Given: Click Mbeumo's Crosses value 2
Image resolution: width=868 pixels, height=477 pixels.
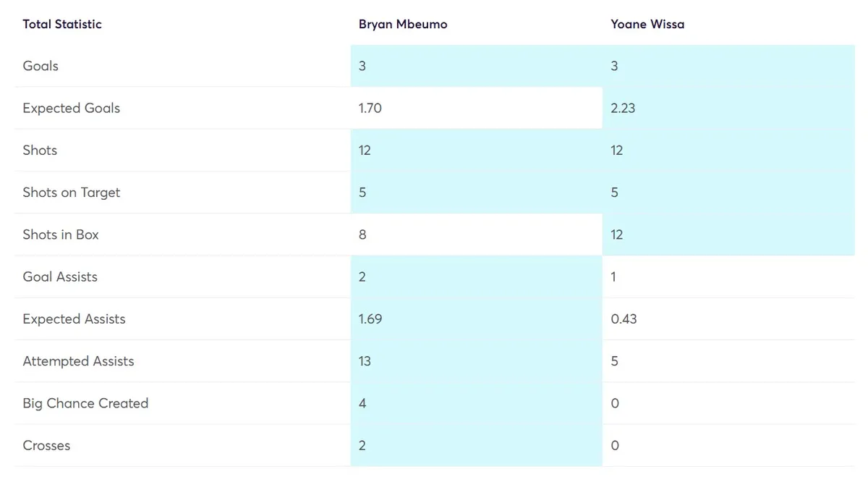Looking at the screenshot, I should [x=362, y=445].
